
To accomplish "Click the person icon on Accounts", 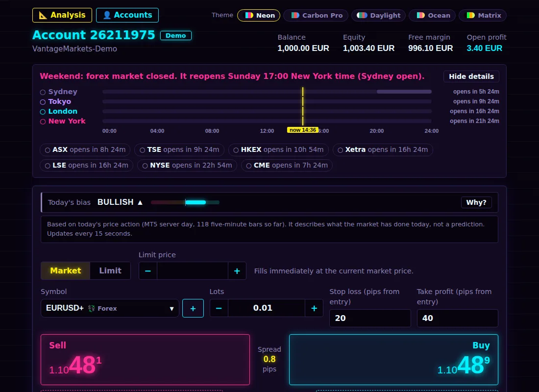I will pos(107,15).
